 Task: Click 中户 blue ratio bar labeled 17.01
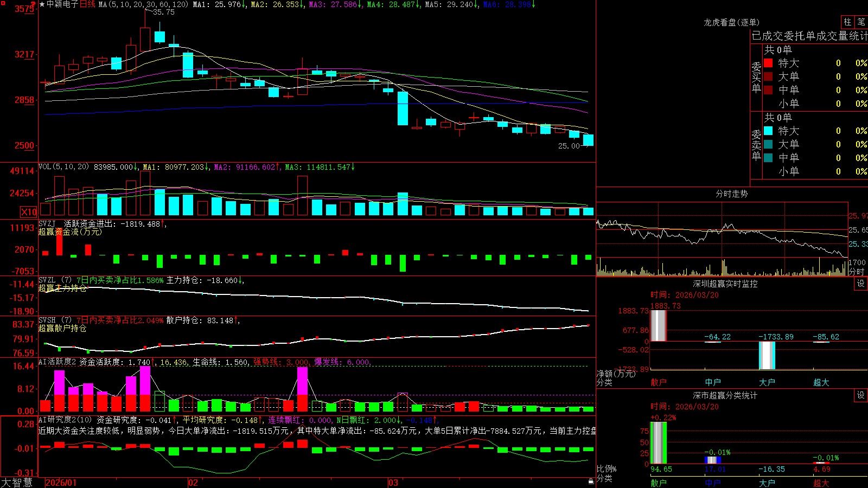tap(713, 460)
